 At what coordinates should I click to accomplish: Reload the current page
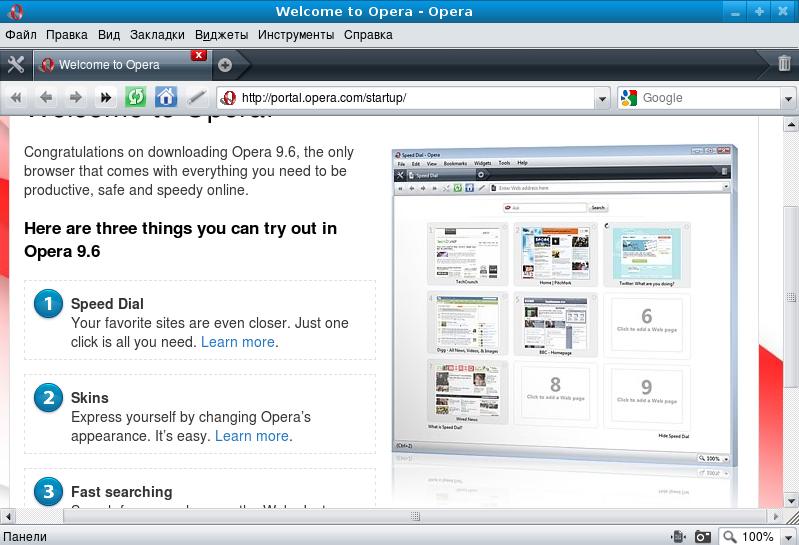pyautogui.click(x=136, y=97)
